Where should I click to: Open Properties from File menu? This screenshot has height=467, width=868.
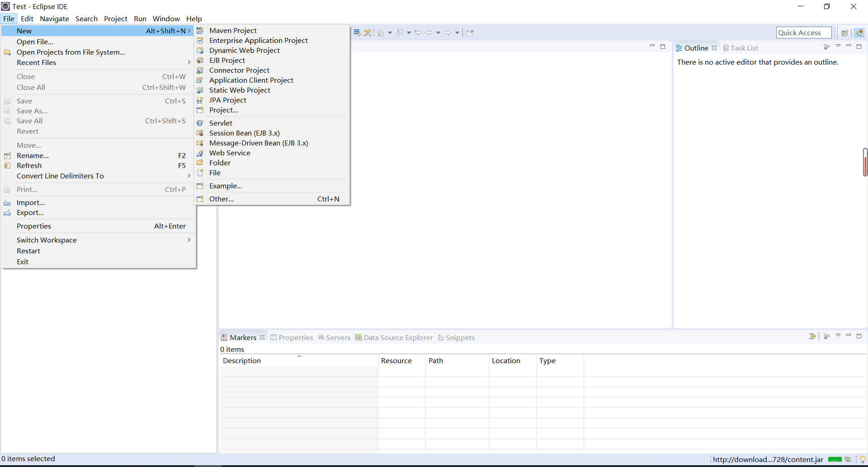(98, 226)
